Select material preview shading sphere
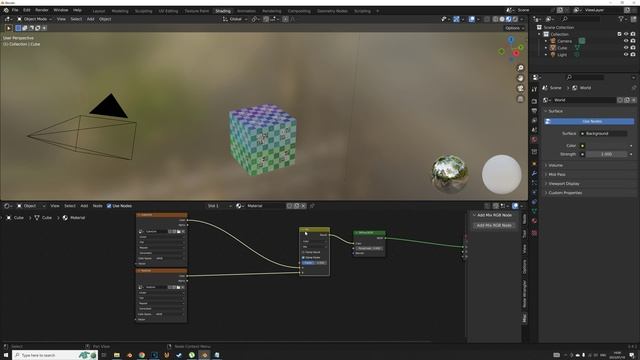Viewport: 640px width, 360px height. tap(509, 19)
